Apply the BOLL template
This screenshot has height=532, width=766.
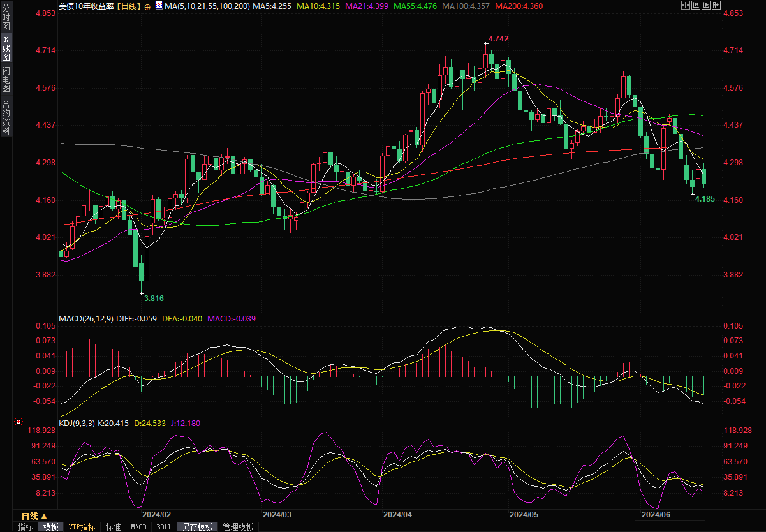click(x=164, y=527)
